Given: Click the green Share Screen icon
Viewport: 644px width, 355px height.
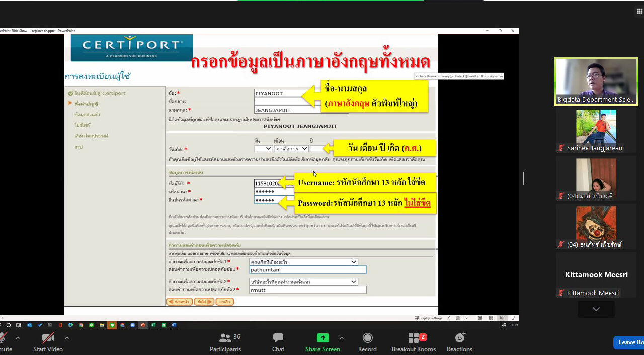Looking at the screenshot, I should pyautogui.click(x=323, y=338).
